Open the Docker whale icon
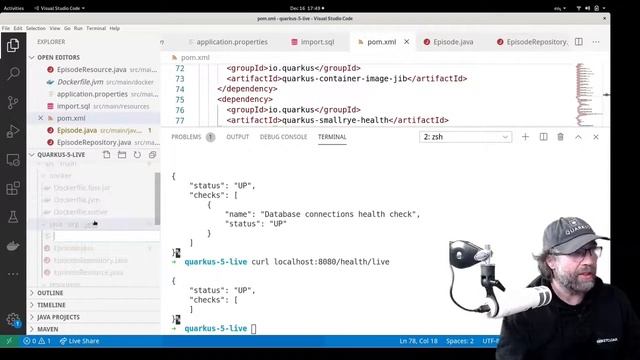 13,246
